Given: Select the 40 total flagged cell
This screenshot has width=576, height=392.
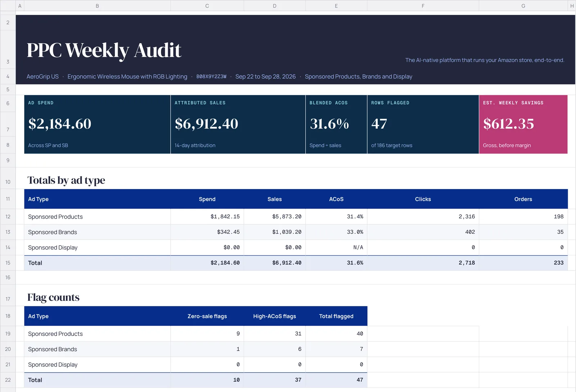Looking at the screenshot, I should coord(336,334).
